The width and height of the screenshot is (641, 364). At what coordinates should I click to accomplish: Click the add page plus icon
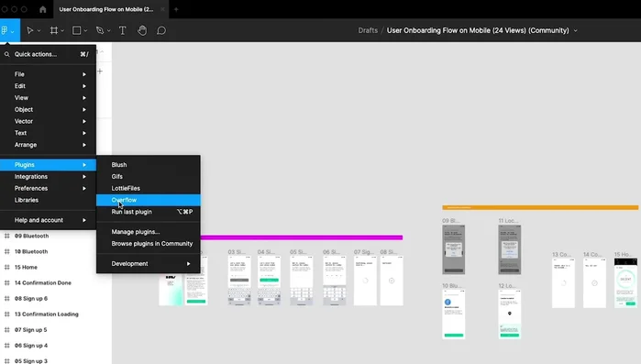click(100, 72)
